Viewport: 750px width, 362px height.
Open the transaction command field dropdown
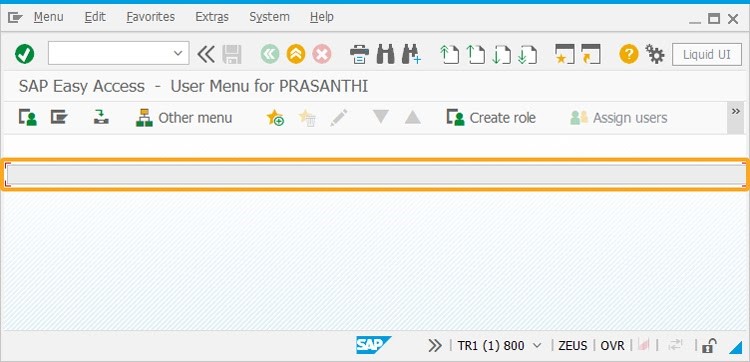pos(178,53)
